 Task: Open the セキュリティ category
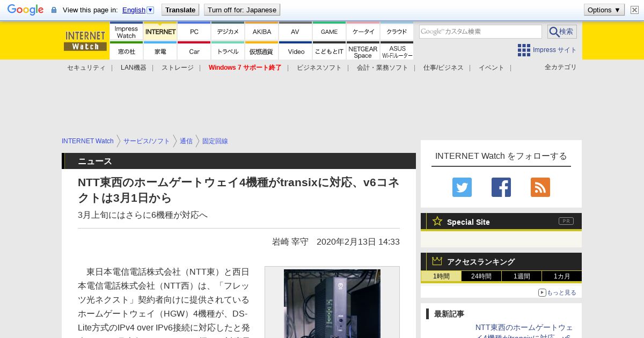point(86,68)
